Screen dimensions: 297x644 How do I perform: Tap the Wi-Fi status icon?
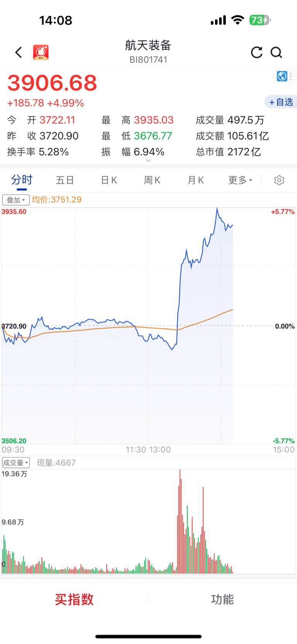pyautogui.click(x=237, y=20)
